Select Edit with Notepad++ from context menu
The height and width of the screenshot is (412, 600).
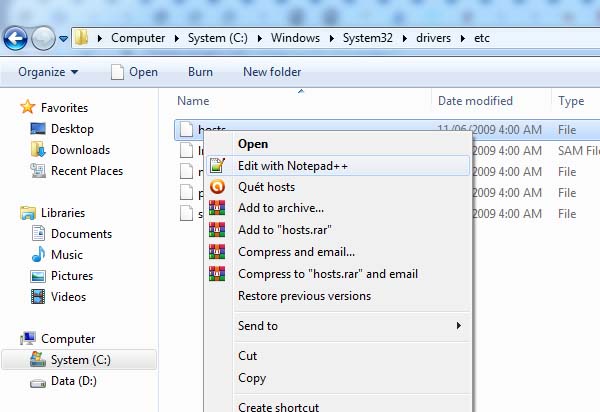(x=292, y=166)
